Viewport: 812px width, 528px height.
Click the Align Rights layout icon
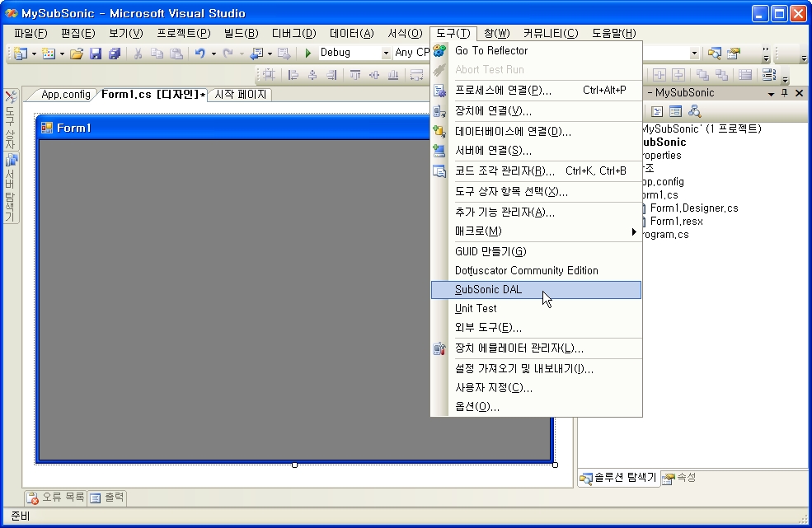tap(331, 75)
